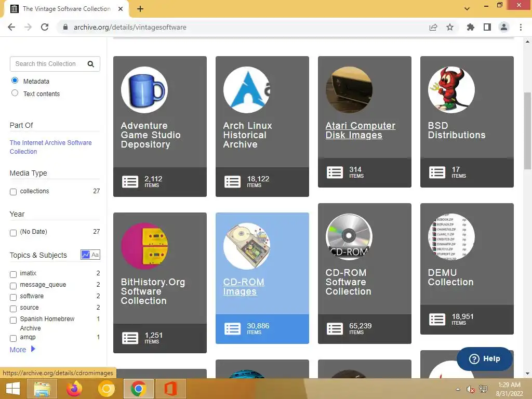Show hidden tray icons arrow

tap(458, 389)
